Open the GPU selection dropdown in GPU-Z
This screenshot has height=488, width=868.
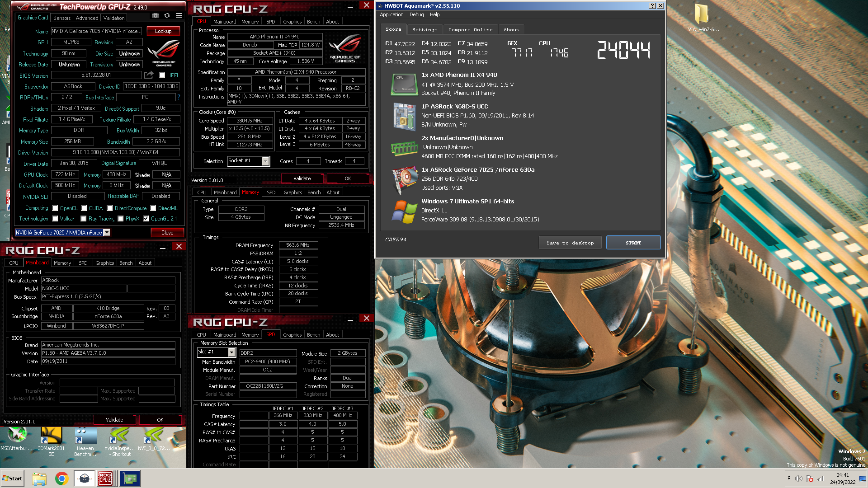(x=107, y=232)
